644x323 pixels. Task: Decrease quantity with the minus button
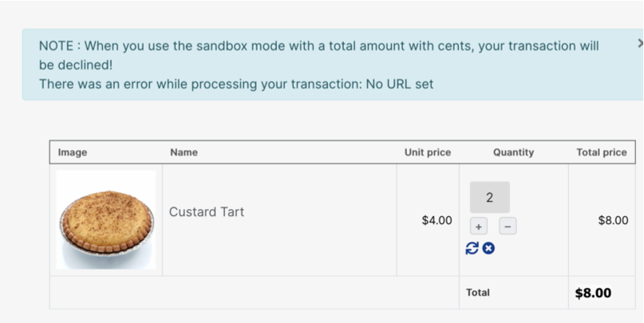[x=508, y=226]
